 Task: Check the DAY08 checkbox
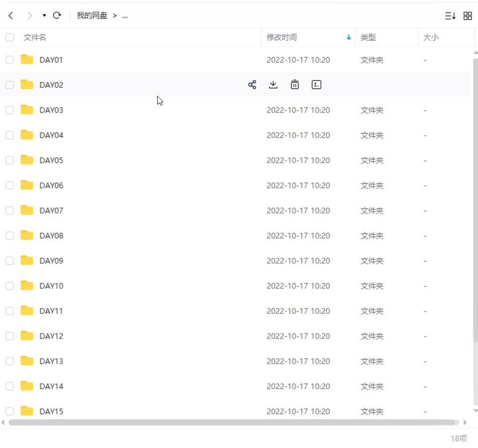coord(10,236)
